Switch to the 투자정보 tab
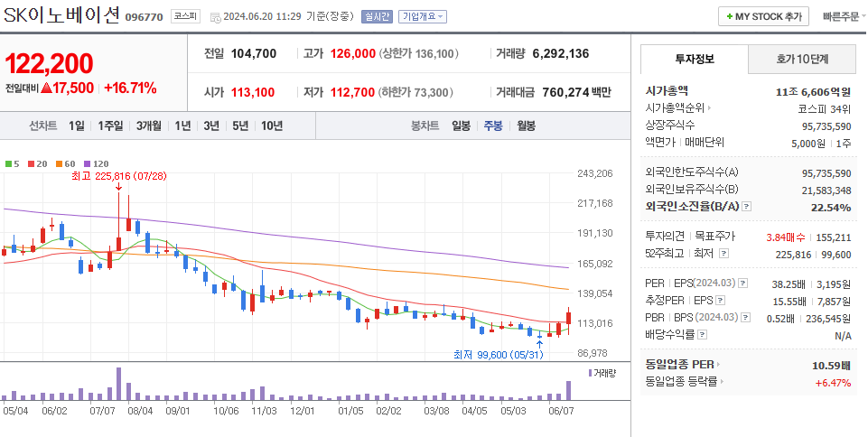 tap(695, 60)
